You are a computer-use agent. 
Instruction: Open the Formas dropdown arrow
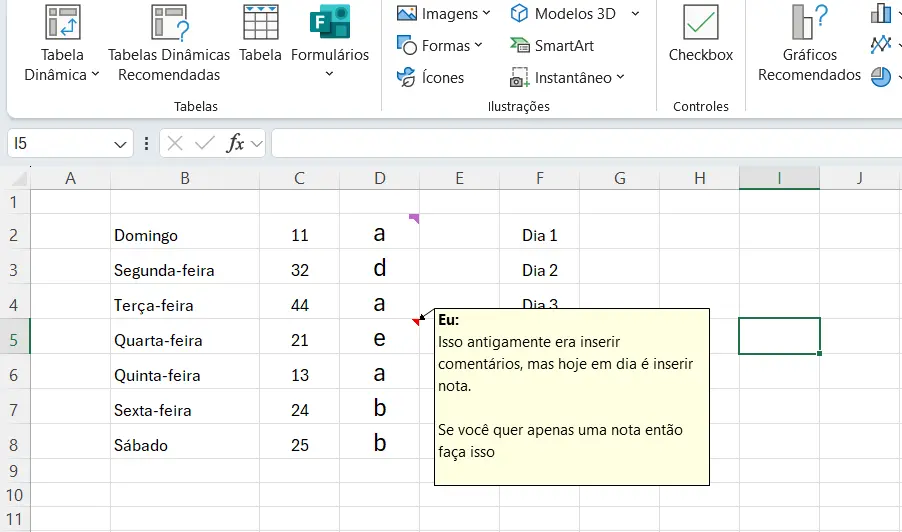478,45
